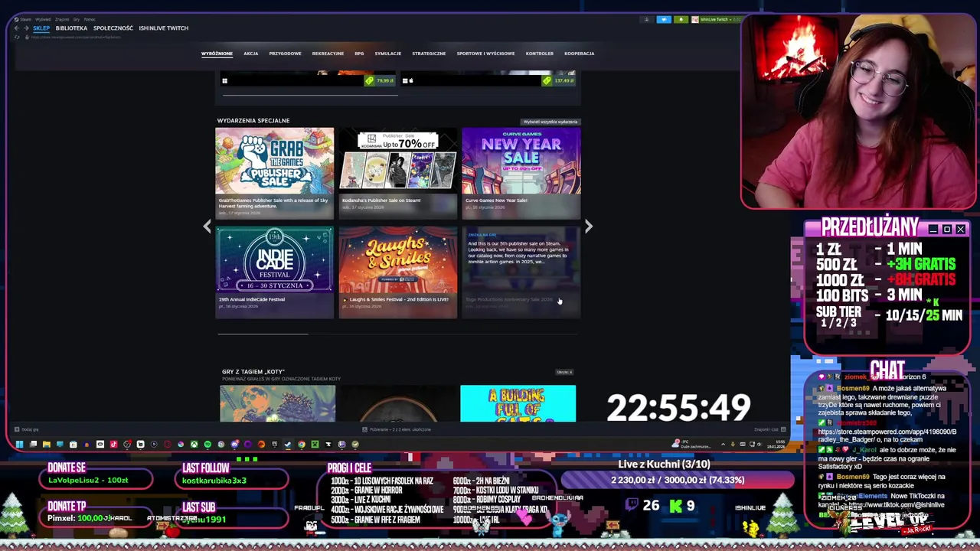Switch to the BIBLIOTEKA tab

(71, 28)
